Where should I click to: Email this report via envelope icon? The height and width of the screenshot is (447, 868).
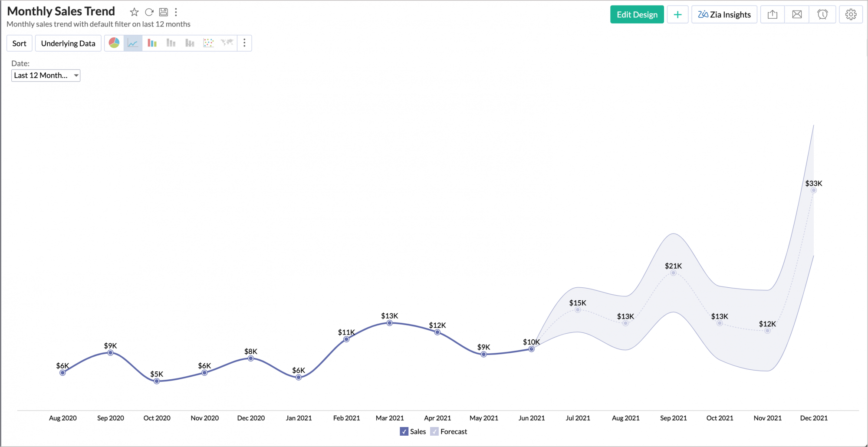point(797,15)
